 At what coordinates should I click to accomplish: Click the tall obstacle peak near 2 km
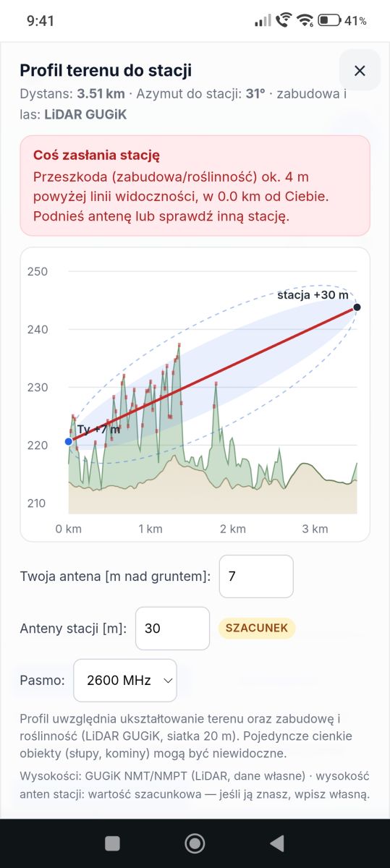(216, 386)
